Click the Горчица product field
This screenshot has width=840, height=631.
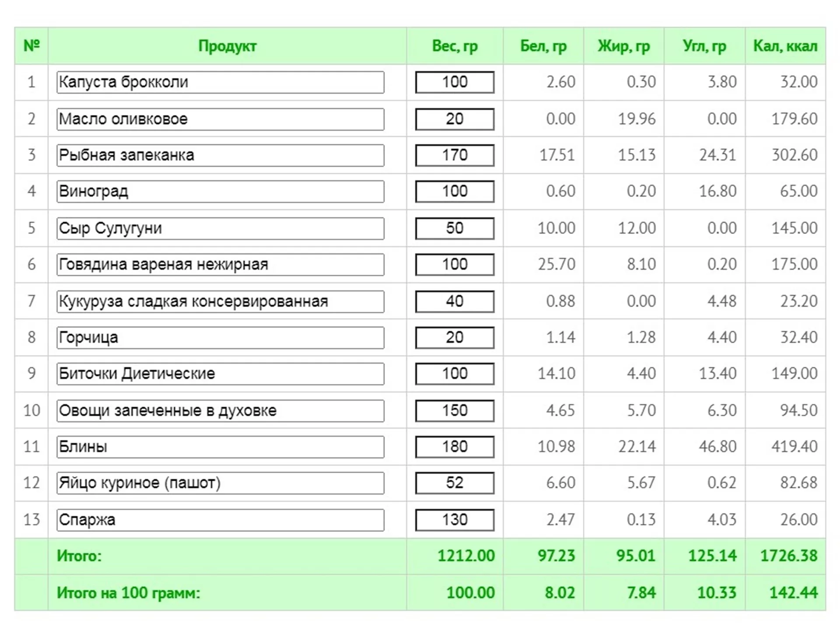pyautogui.click(x=220, y=338)
